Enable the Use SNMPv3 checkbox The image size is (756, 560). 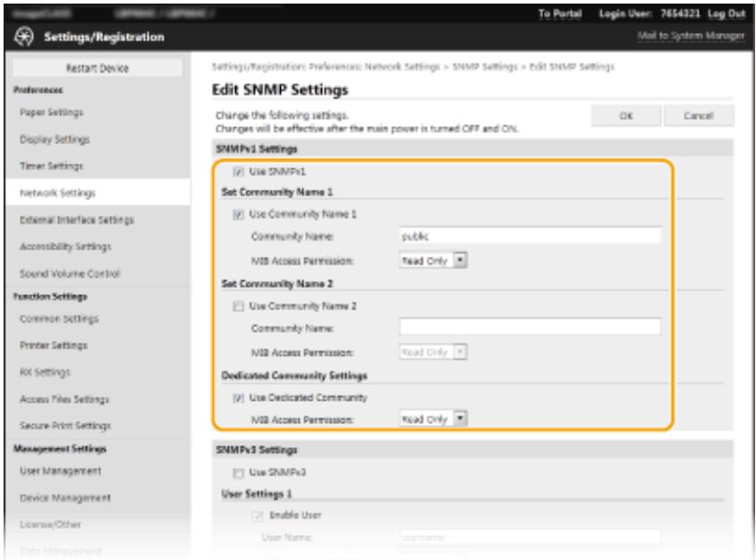(x=238, y=472)
